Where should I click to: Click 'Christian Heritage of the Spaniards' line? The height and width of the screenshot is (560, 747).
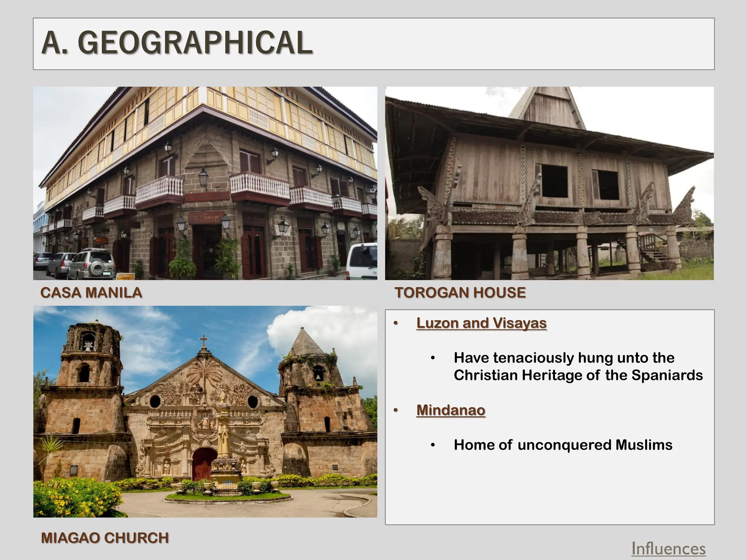point(578,375)
